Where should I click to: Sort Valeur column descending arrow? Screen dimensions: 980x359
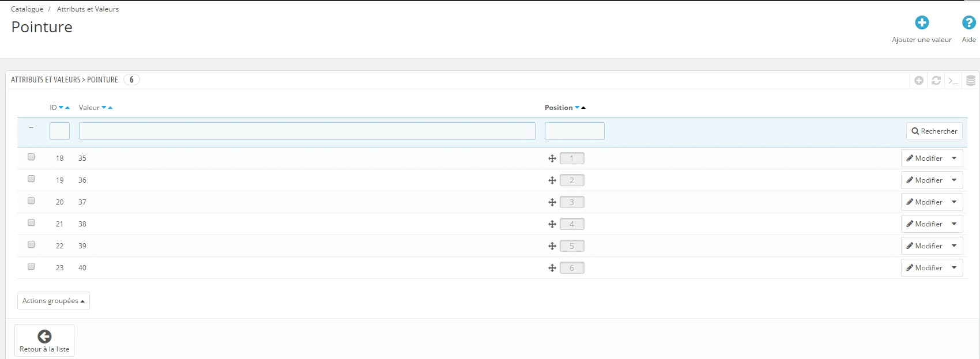point(104,108)
